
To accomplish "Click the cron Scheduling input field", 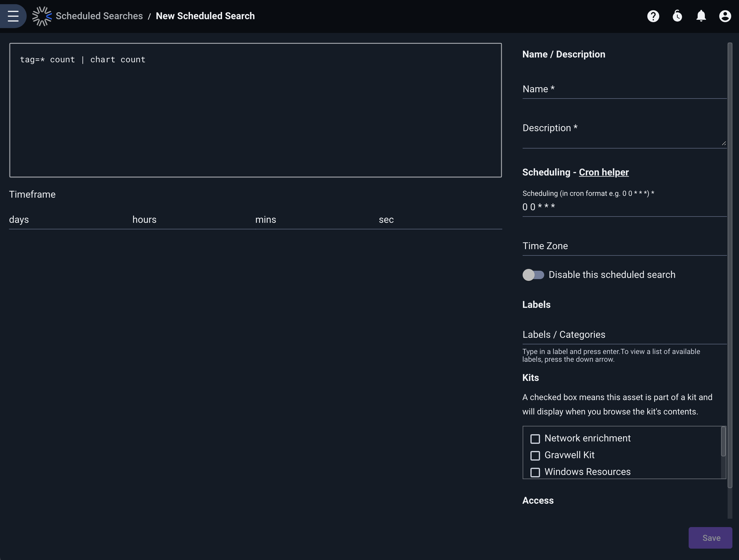I will (x=625, y=207).
